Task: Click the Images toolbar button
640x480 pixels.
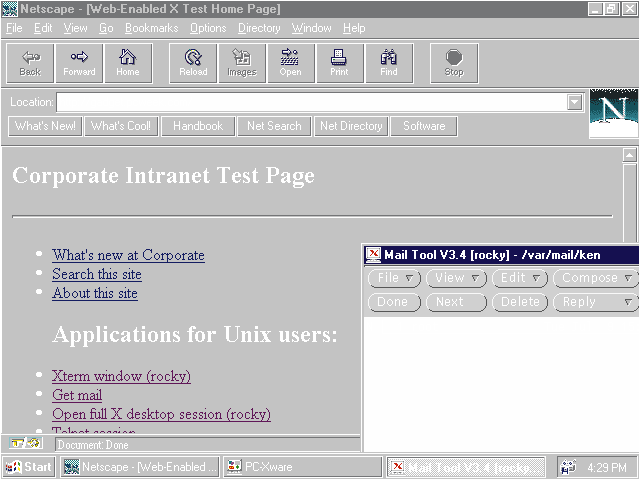Action: coord(242,63)
